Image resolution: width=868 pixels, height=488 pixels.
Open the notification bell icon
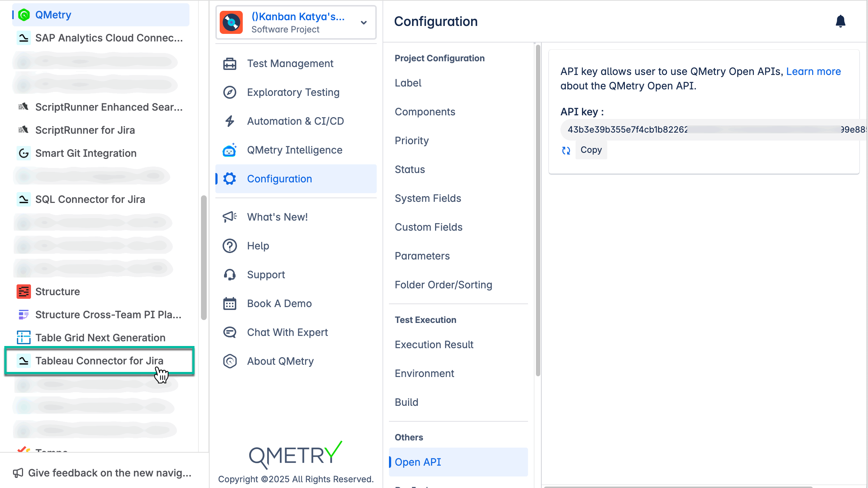[841, 21]
